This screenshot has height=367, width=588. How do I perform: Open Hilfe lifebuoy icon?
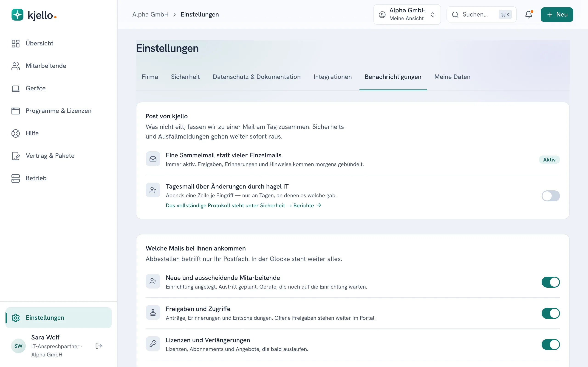tap(16, 133)
